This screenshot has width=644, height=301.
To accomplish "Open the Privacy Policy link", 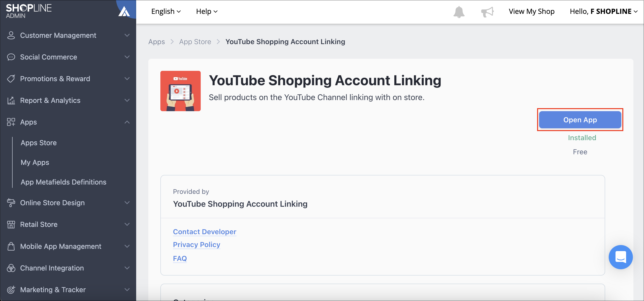I will click(x=196, y=245).
